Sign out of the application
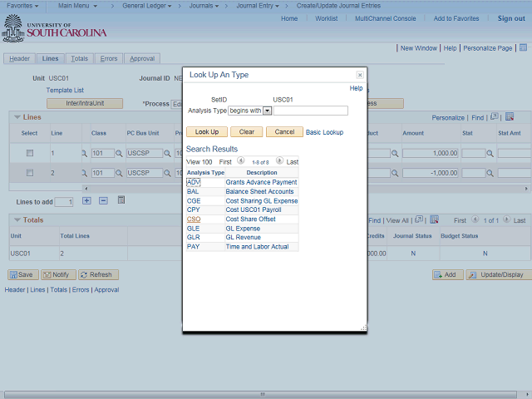532x399 pixels. pos(511,18)
